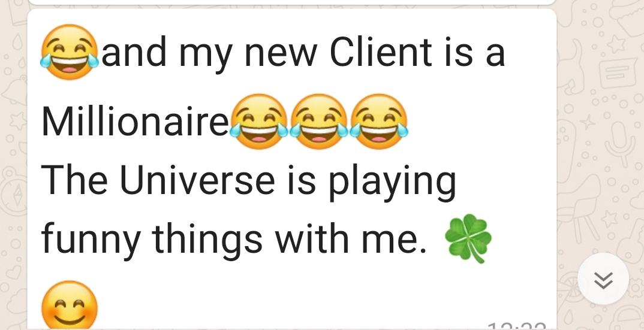Tap the scroll-to-bottom double chevron button
The height and width of the screenshot is (330, 644).
(x=603, y=278)
